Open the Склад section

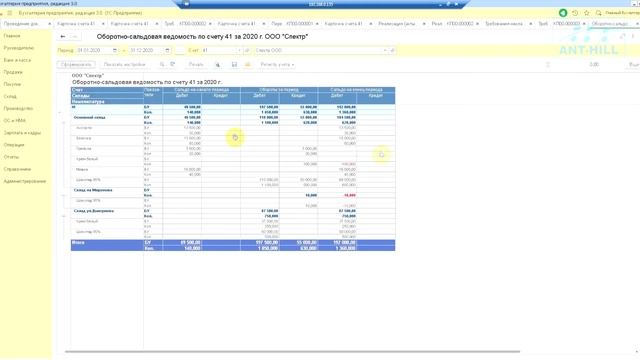(10, 96)
